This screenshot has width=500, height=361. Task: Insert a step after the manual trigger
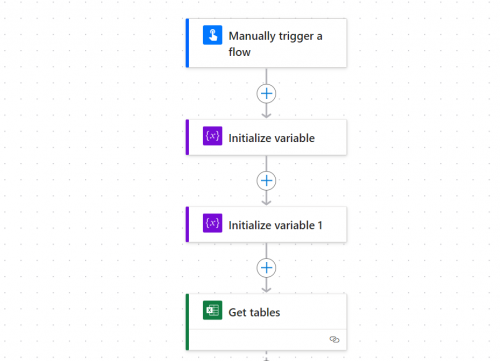(x=266, y=94)
